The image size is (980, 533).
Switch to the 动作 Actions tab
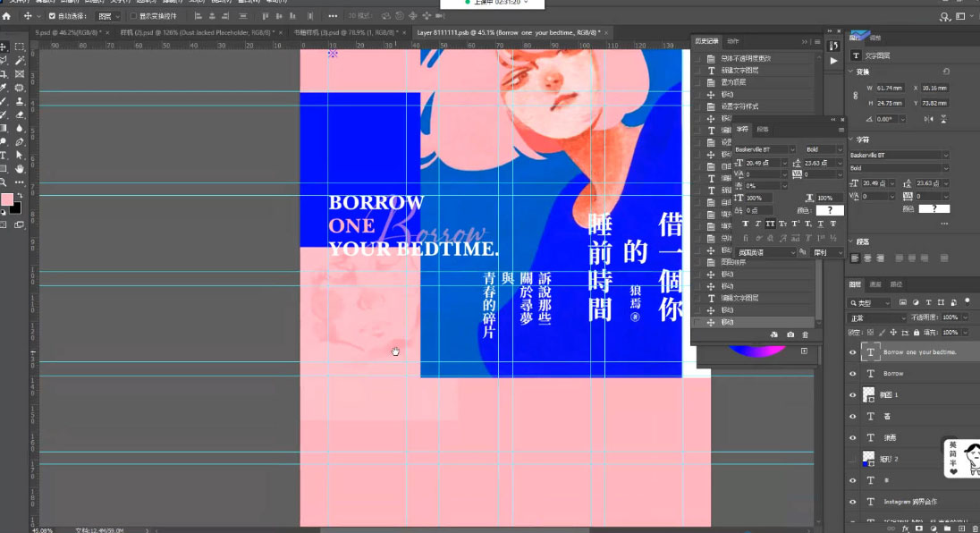[732, 41]
